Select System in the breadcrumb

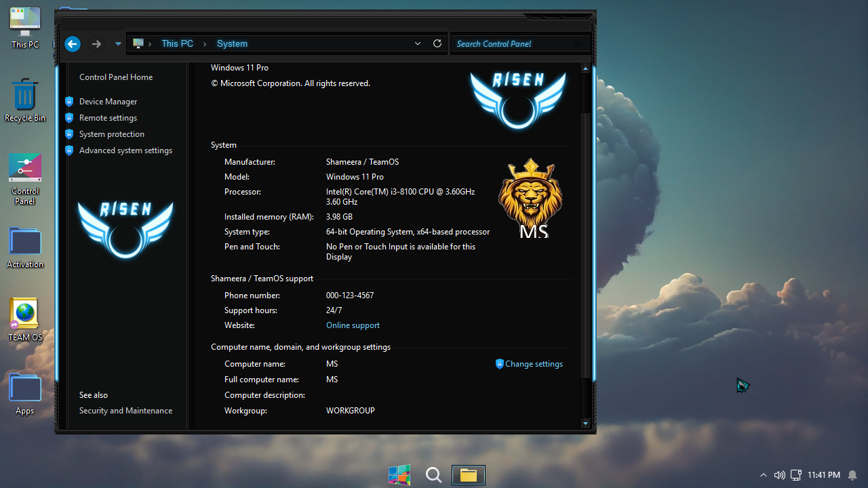[232, 43]
